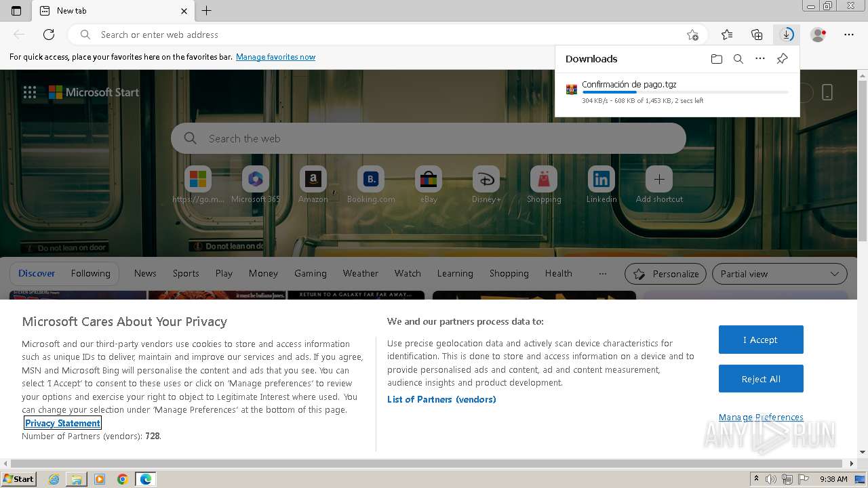Open the Collections toolbar icon
The width and height of the screenshot is (868, 488).
point(757,35)
